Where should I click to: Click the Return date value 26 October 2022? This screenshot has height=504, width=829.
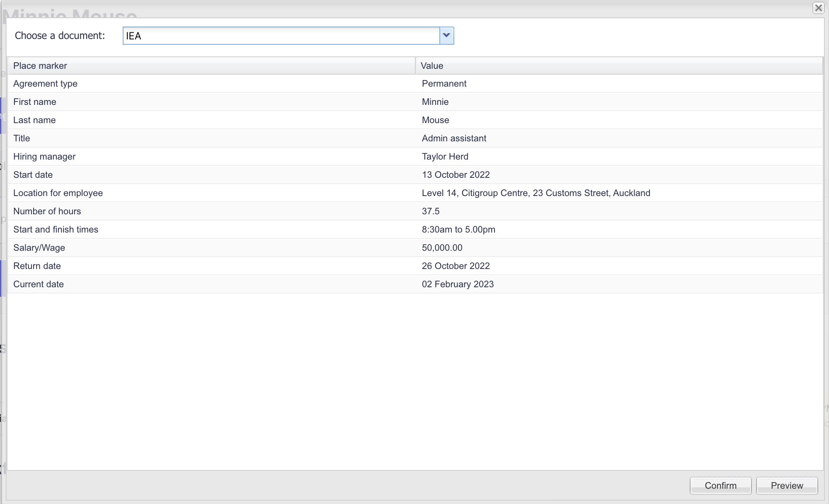(x=456, y=266)
